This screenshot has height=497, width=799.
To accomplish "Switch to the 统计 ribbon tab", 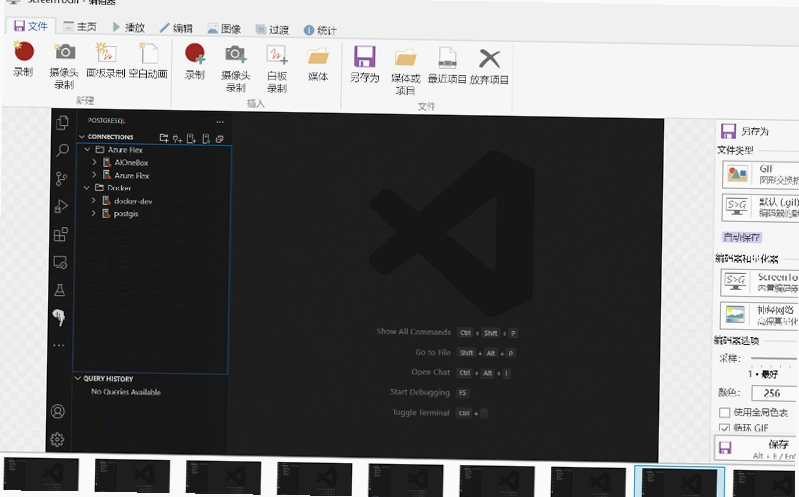I will (320, 31).
